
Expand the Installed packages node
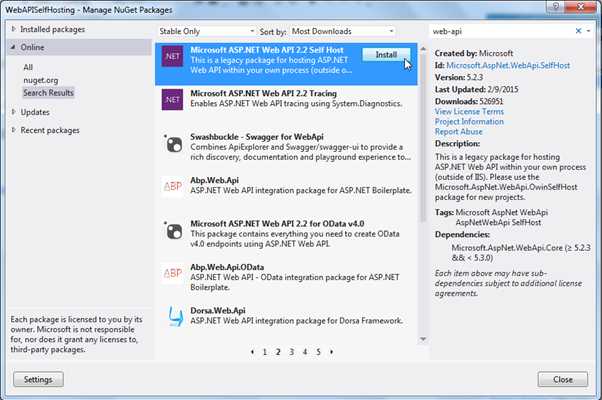coord(13,29)
